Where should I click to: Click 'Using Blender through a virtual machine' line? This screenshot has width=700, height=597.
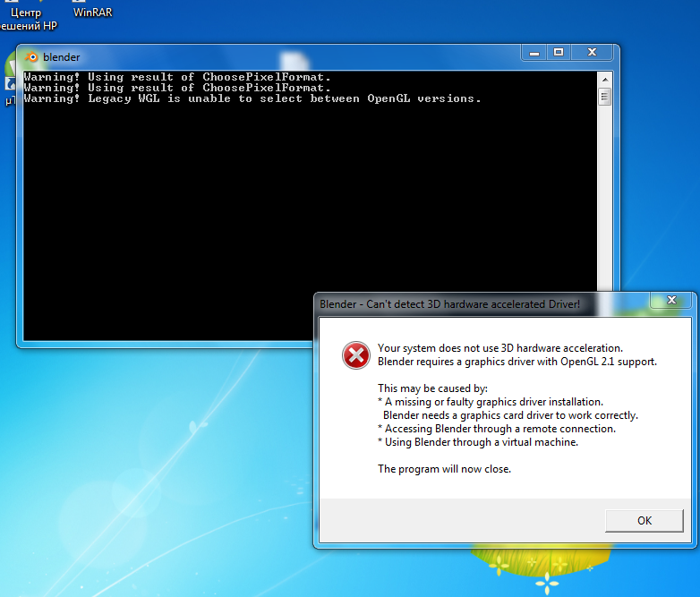[x=478, y=442]
